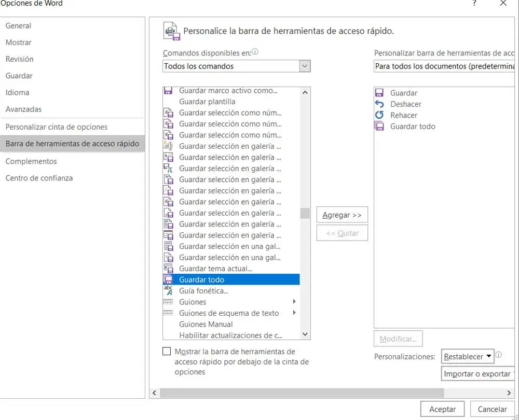Click the Guiones icon in commands list
The width and height of the screenshot is (519, 420).
coord(168,302)
